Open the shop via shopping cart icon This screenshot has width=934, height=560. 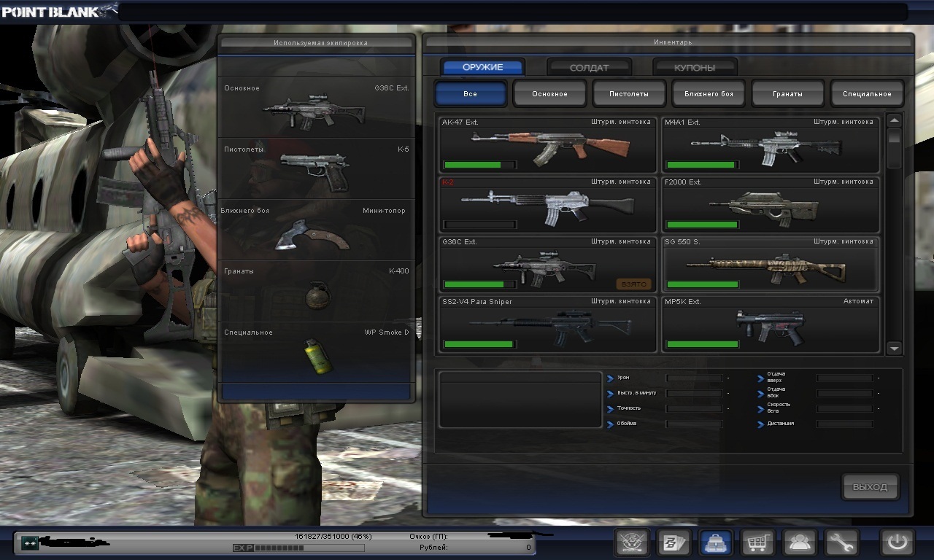[757, 542]
